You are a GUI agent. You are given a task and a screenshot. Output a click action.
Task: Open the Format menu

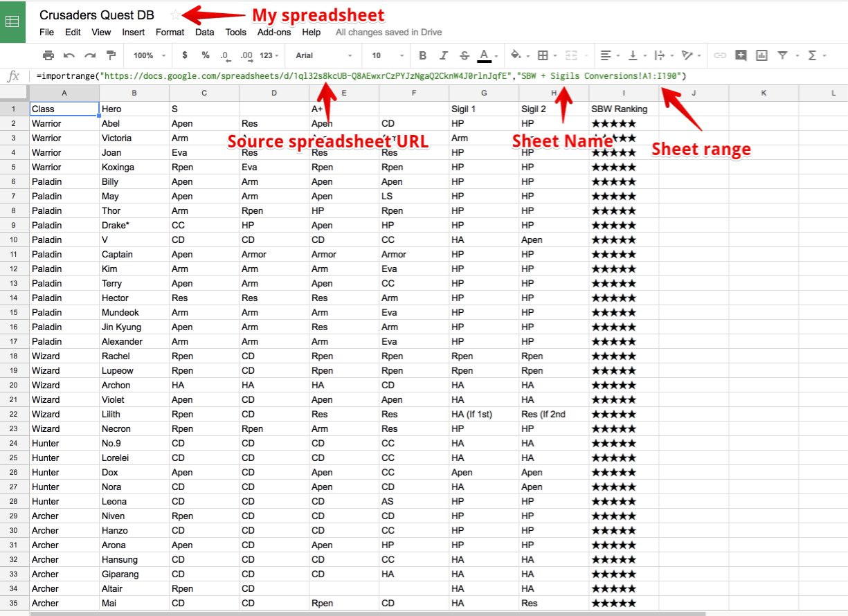click(170, 32)
